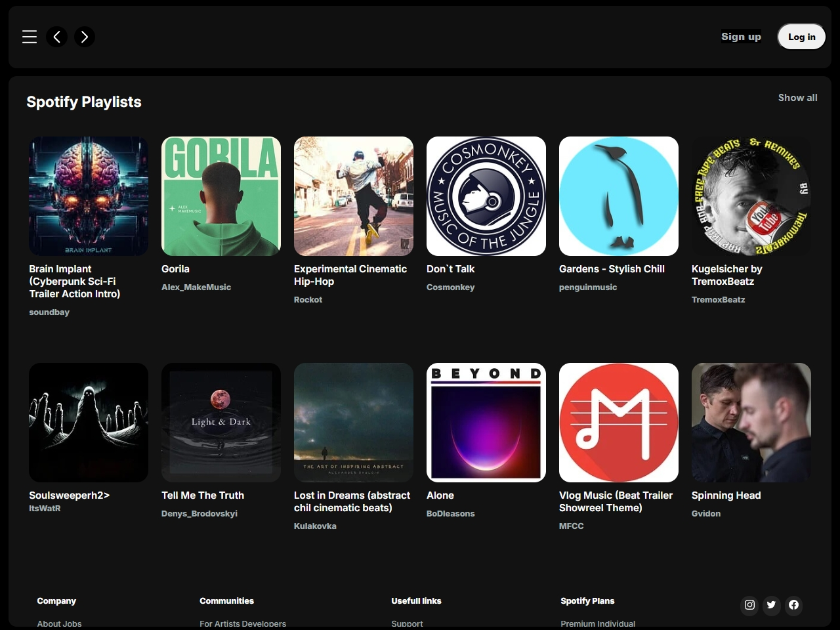Screen dimensions: 840x630
Task: Select artist name Rockot
Action: (308, 300)
